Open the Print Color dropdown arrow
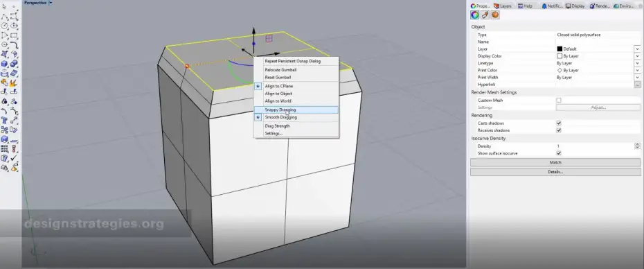Image resolution: width=644 pixels, height=269 pixels. pos(637,70)
